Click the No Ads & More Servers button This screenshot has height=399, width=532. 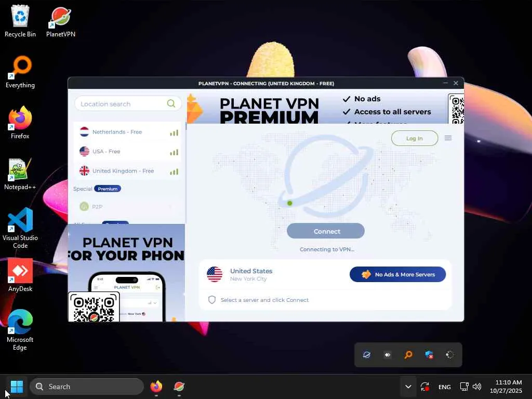397,274
